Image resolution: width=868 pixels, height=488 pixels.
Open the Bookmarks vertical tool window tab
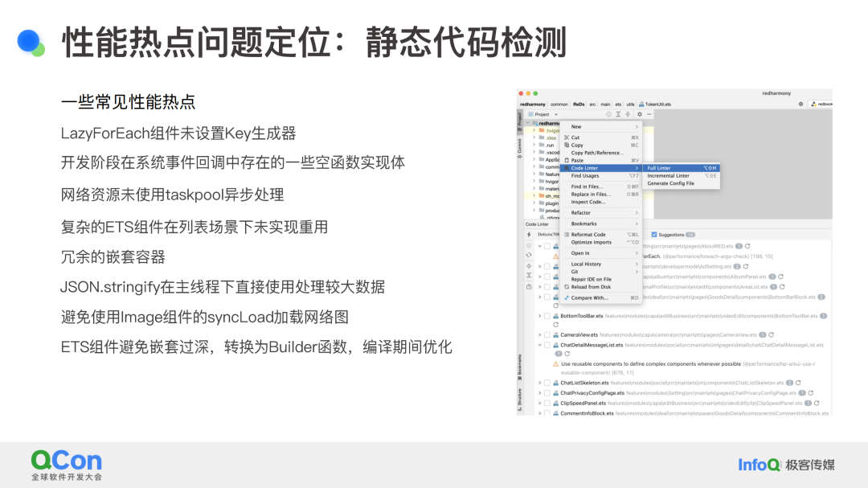520,367
